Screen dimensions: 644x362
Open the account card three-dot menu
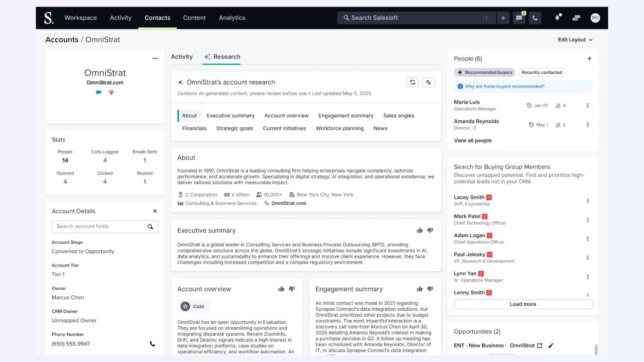[155, 58]
